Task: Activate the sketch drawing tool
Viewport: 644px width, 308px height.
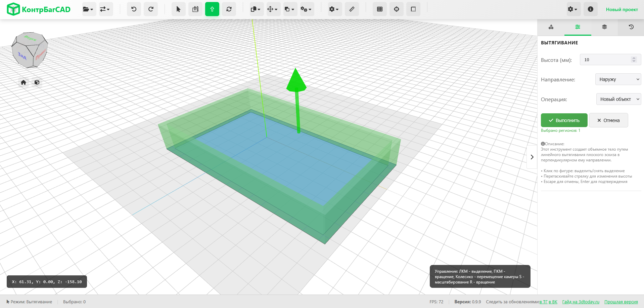Action: point(195,9)
